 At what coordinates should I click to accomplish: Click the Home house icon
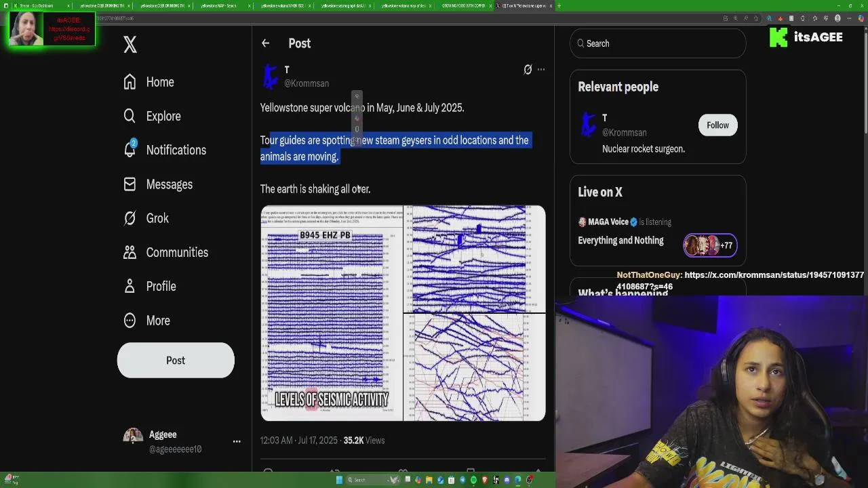(x=130, y=82)
